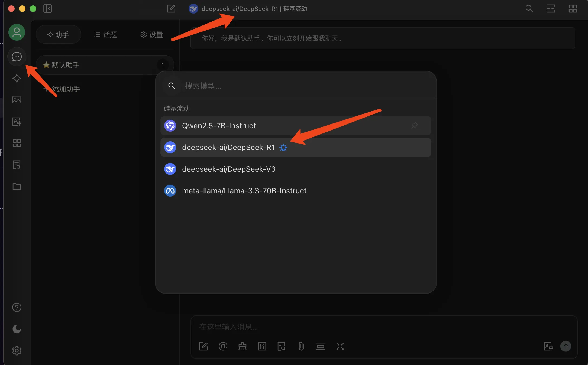588x365 pixels.
Task: Open the translate icon in sidebar
Action: click(x=17, y=122)
